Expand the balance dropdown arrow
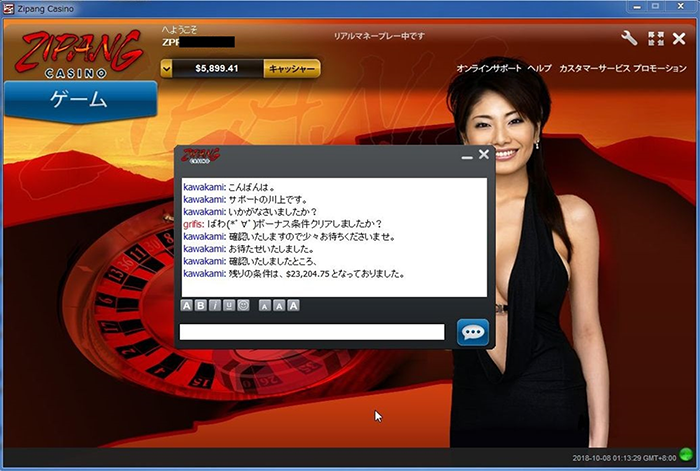This screenshot has height=471, width=700. pyautogui.click(x=166, y=69)
